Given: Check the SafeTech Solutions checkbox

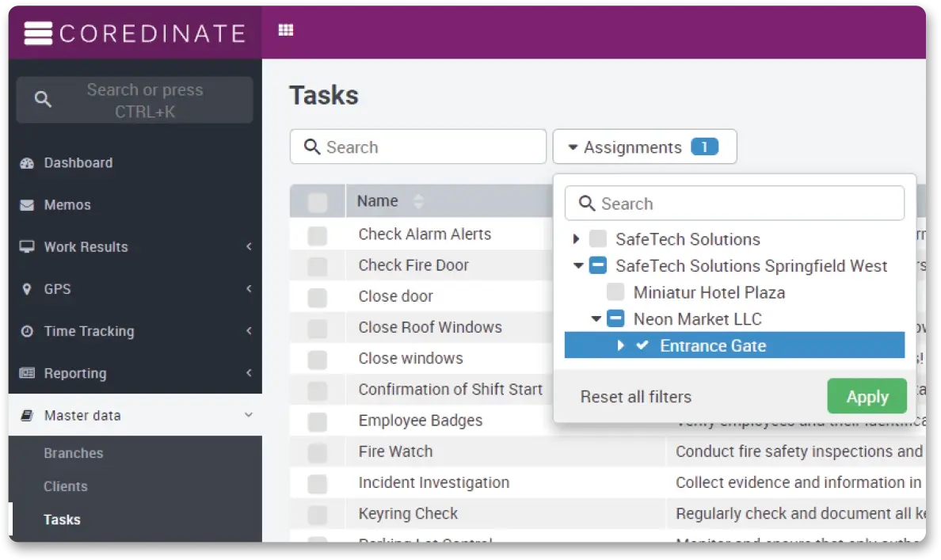Looking at the screenshot, I should click(x=598, y=239).
